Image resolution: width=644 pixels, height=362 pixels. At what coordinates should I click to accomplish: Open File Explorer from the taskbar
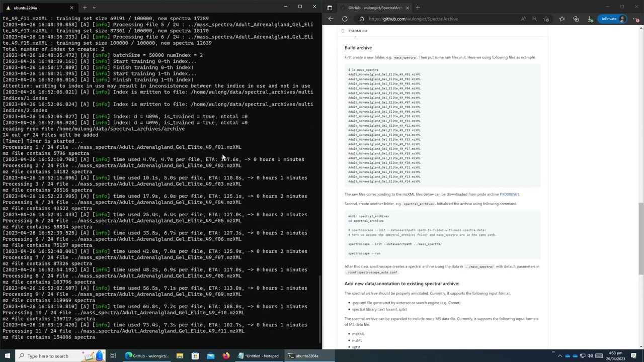[x=180, y=356]
